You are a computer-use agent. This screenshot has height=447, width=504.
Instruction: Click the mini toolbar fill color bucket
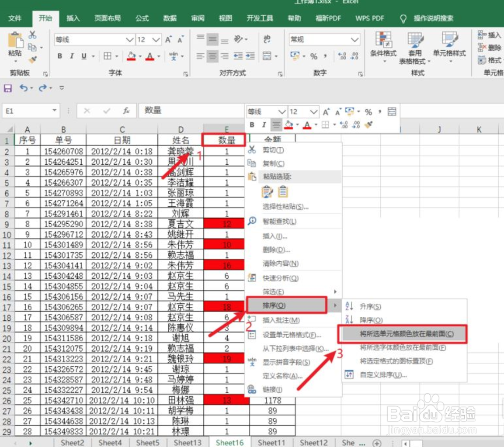pyautogui.click(x=288, y=125)
